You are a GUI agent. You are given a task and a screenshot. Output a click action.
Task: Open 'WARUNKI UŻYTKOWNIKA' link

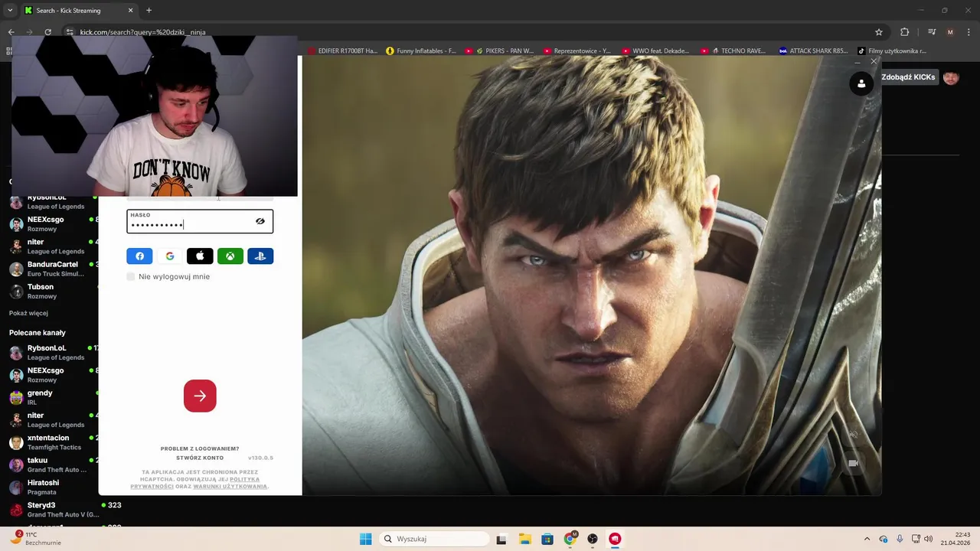tap(230, 486)
